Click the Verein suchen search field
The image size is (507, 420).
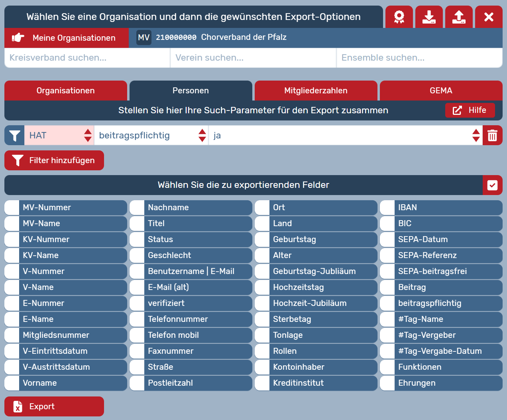point(253,58)
